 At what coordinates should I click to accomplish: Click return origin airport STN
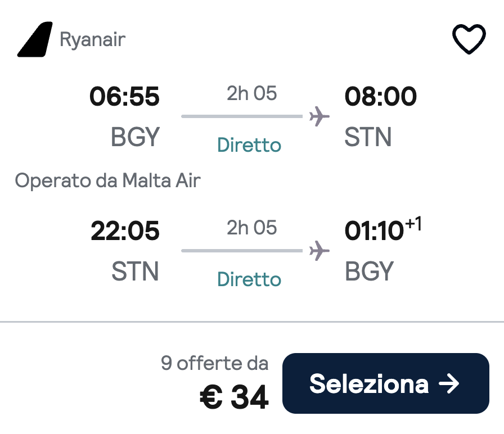coord(135,271)
